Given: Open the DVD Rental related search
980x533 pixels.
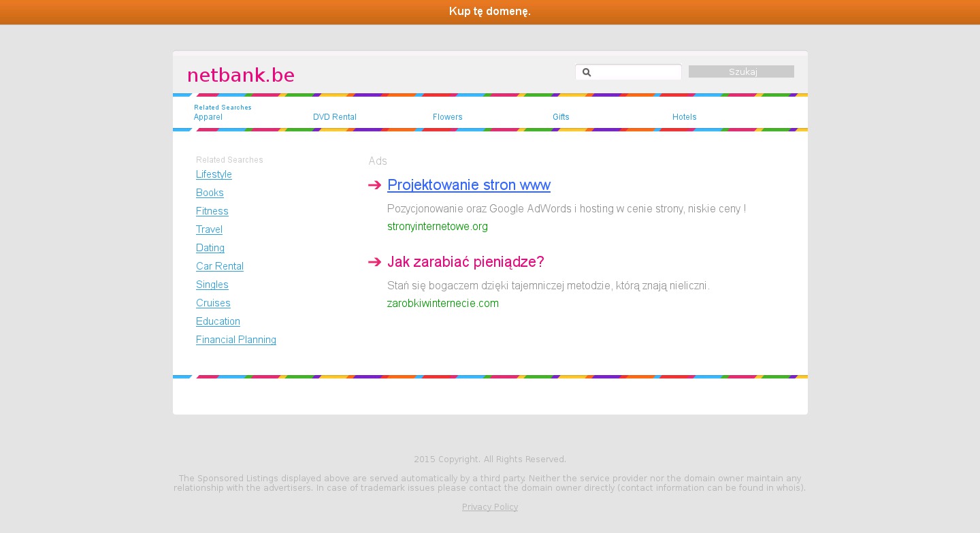Looking at the screenshot, I should (x=334, y=117).
